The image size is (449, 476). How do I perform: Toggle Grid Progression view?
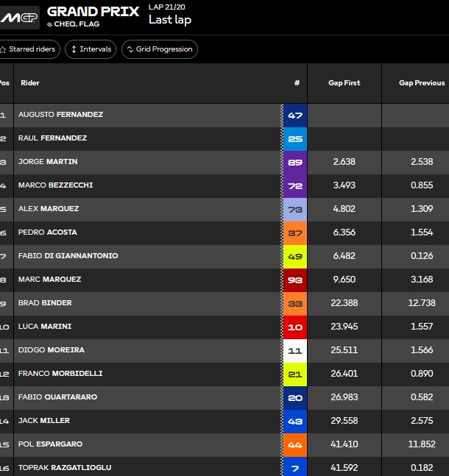[160, 49]
